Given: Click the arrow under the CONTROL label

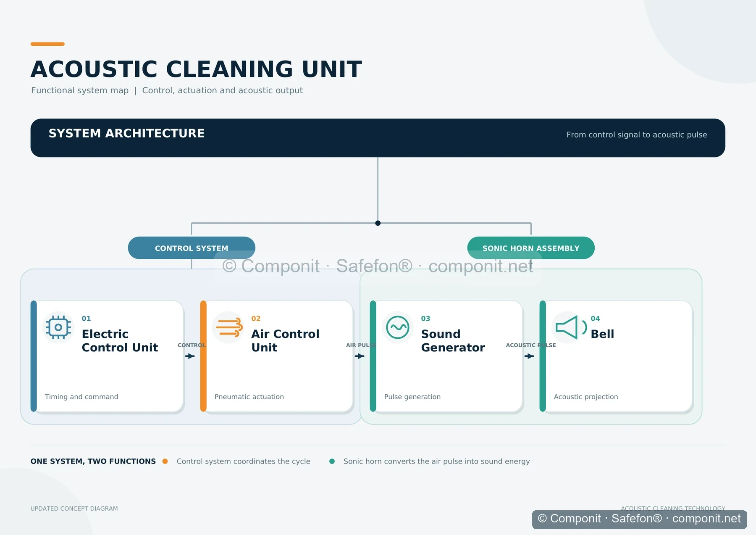Looking at the screenshot, I should [x=190, y=356].
